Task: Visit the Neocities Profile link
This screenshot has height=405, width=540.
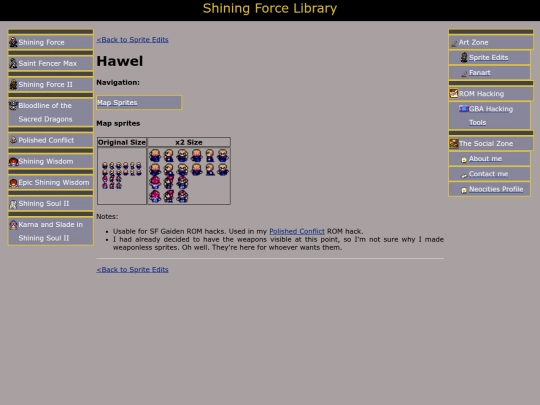Action: [496, 189]
